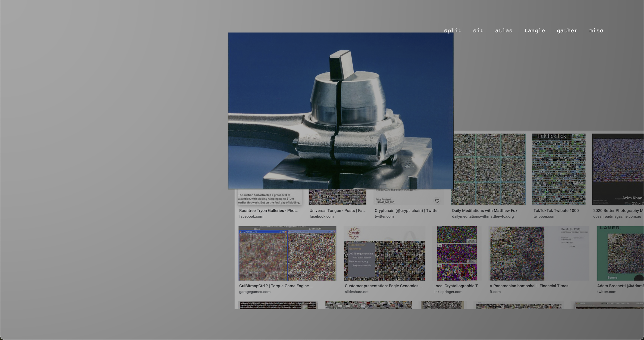Select the gather menu item
This screenshot has width=644, height=340.
567,30
